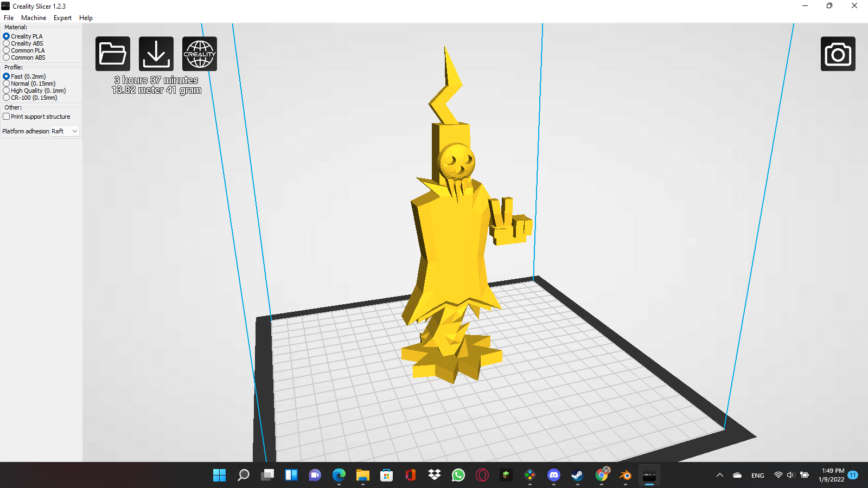Click the "3 hours 37 minutes" print time
Viewport: 868px width, 488px height.
(156, 80)
